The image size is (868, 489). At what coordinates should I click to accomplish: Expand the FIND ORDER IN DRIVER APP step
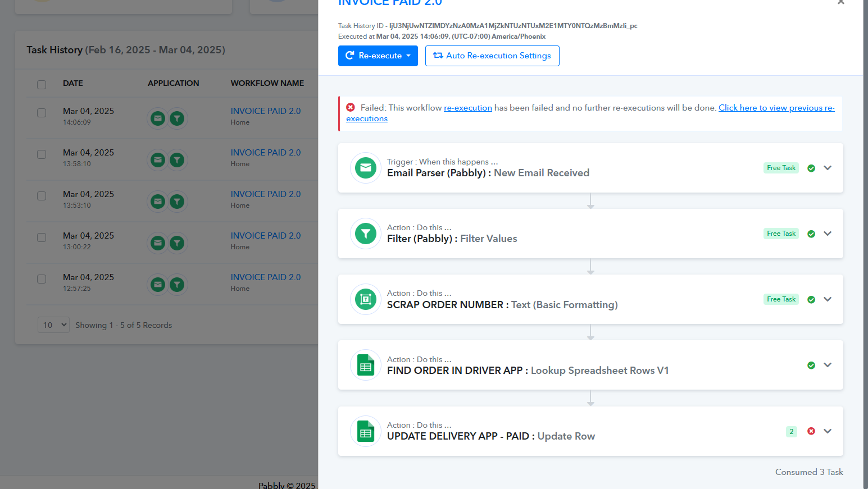[x=828, y=365]
